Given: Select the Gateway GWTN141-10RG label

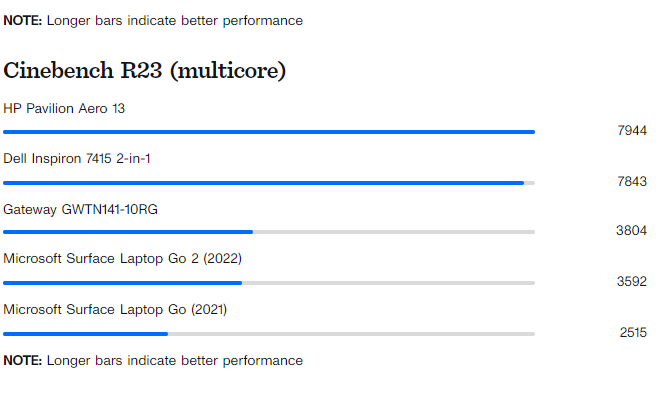Looking at the screenshot, I should tap(81, 209).
